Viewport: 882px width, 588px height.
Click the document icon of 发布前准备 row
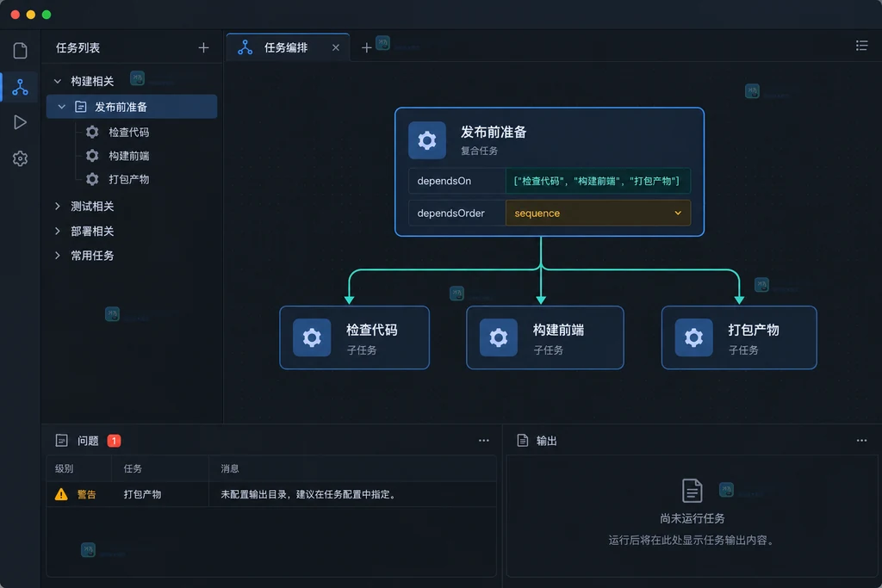click(80, 107)
